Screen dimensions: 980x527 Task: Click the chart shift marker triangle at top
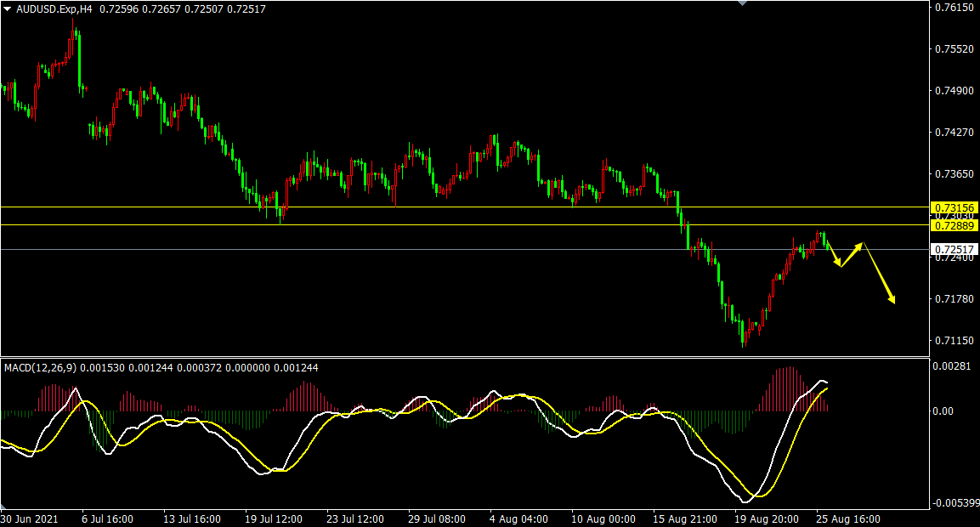point(742,3)
